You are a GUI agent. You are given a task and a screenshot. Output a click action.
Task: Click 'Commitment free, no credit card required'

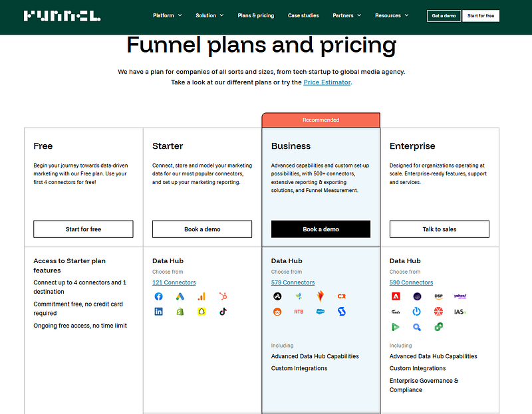[78, 308]
